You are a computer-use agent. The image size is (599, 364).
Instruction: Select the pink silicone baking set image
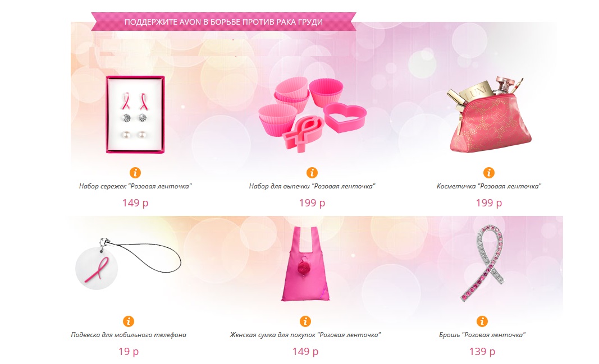coord(313,114)
